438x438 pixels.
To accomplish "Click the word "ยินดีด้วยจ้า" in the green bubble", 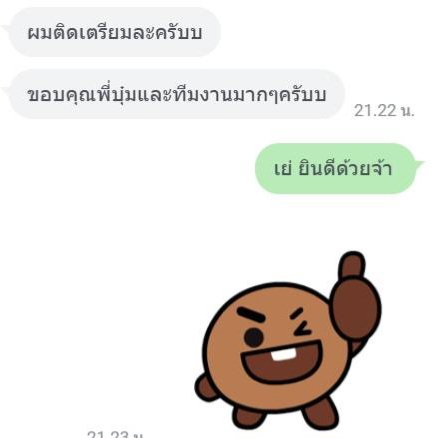I will coord(345,169).
